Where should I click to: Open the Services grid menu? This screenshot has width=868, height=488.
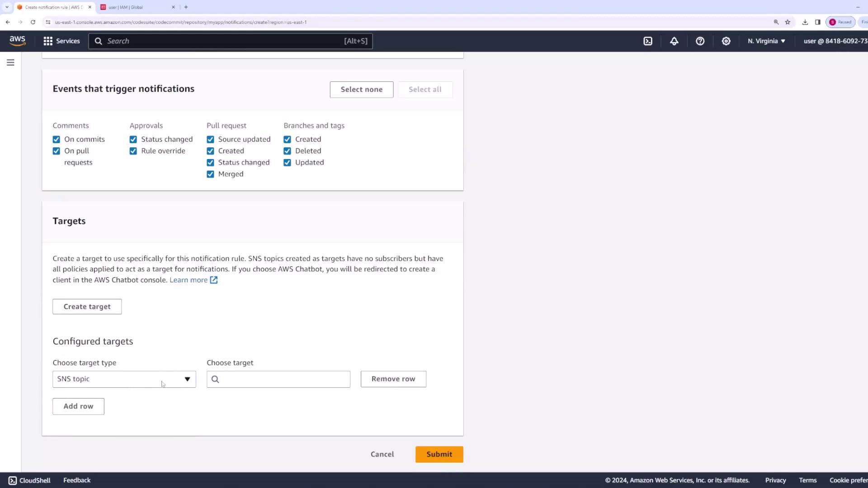coord(61,41)
